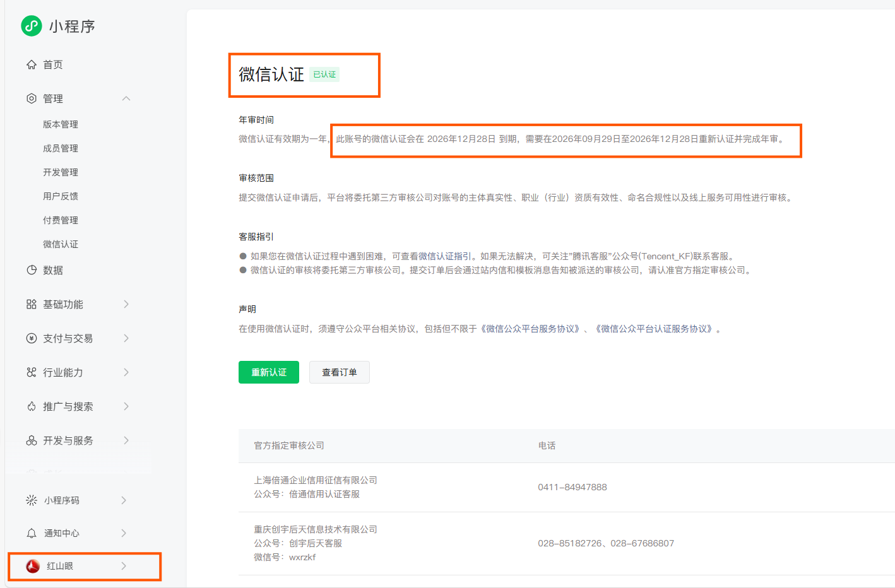Click the red 红山眼 account avatar
The image size is (895, 588).
[x=33, y=566]
